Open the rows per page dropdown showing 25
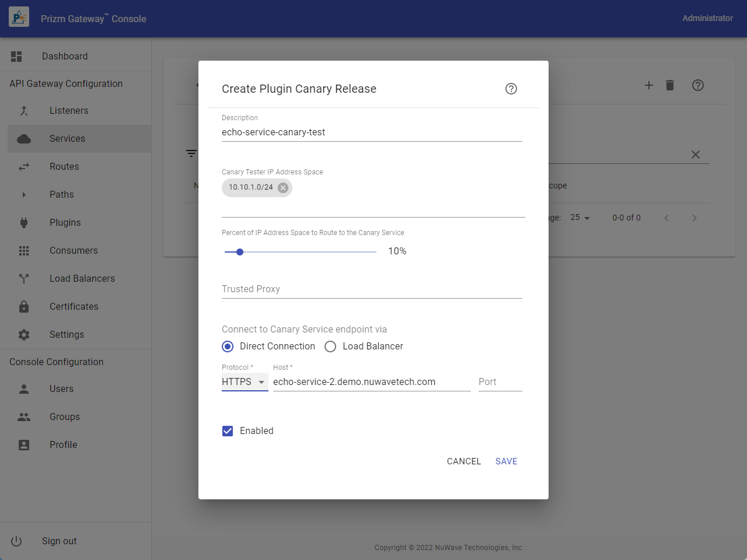Image resolution: width=747 pixels, height=560 pixels. point(580,218)
